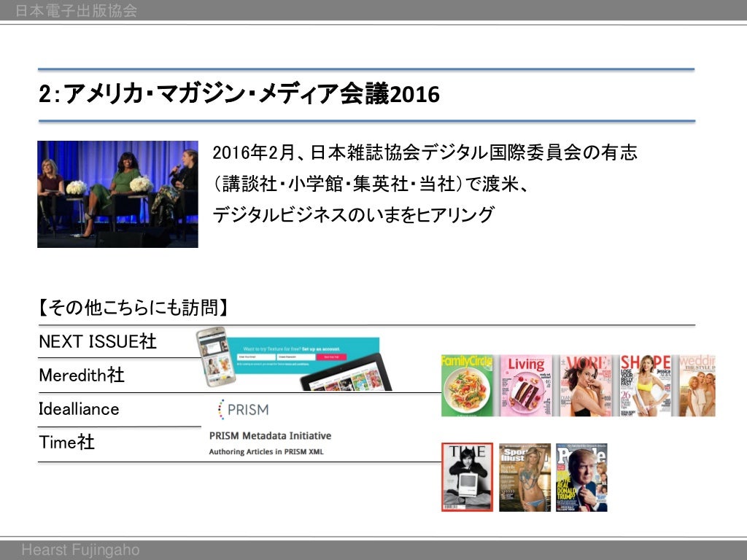Screen dimensions: 747x560
Task: Click the PRISM Metadata Initiative text
Action: tap(270, 436)
